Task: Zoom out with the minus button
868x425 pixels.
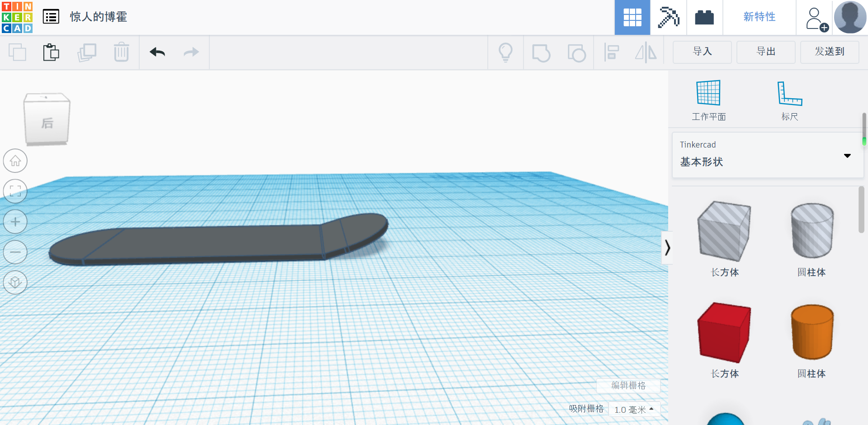Action: coord(15,252)
